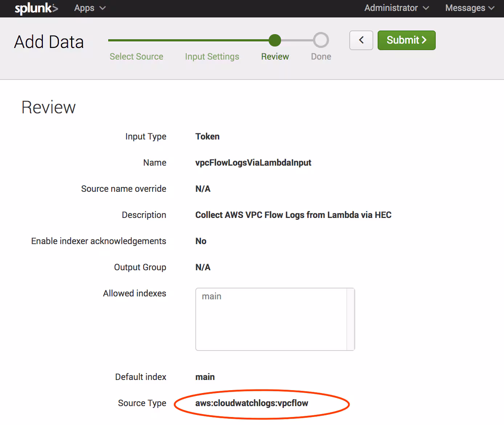Click the Input Settings step label

(212, 56)
